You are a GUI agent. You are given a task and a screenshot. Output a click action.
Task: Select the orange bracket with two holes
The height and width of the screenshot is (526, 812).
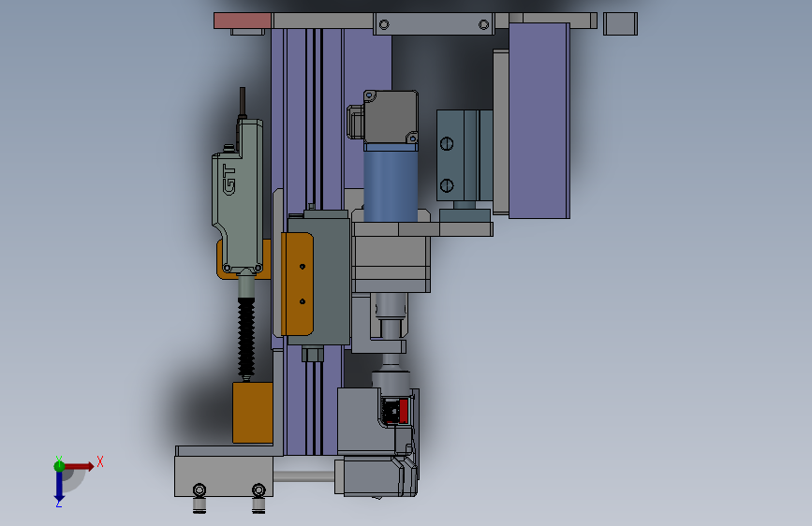click(x=297, y=284)
